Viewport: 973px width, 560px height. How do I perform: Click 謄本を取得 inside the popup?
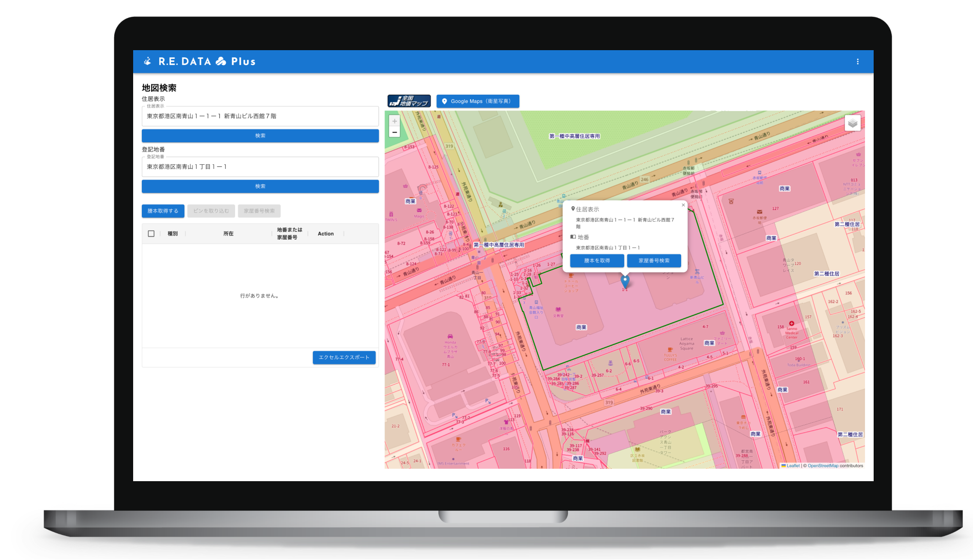pos(597,261)
